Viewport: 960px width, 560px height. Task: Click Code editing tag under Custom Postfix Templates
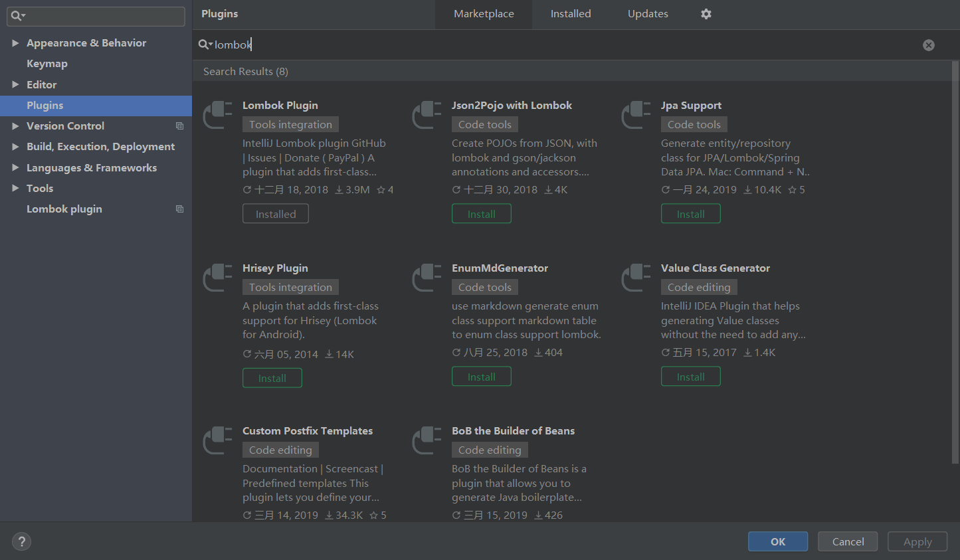point(280,450)
